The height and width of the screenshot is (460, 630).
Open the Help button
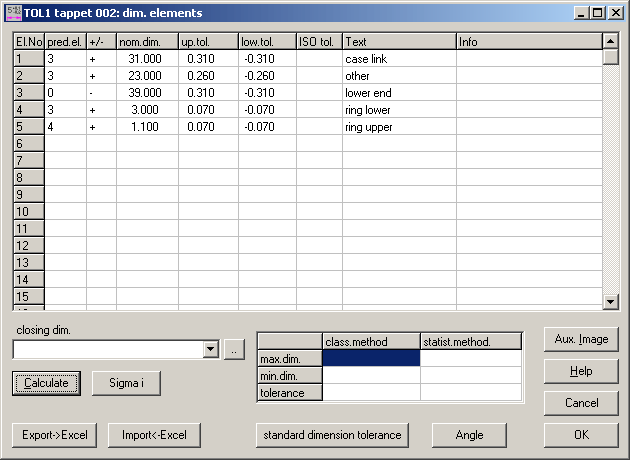click(581, 371)
